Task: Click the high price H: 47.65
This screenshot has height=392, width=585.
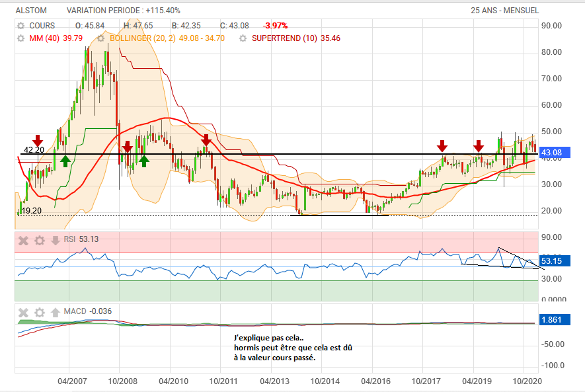Action: [138, 26]
